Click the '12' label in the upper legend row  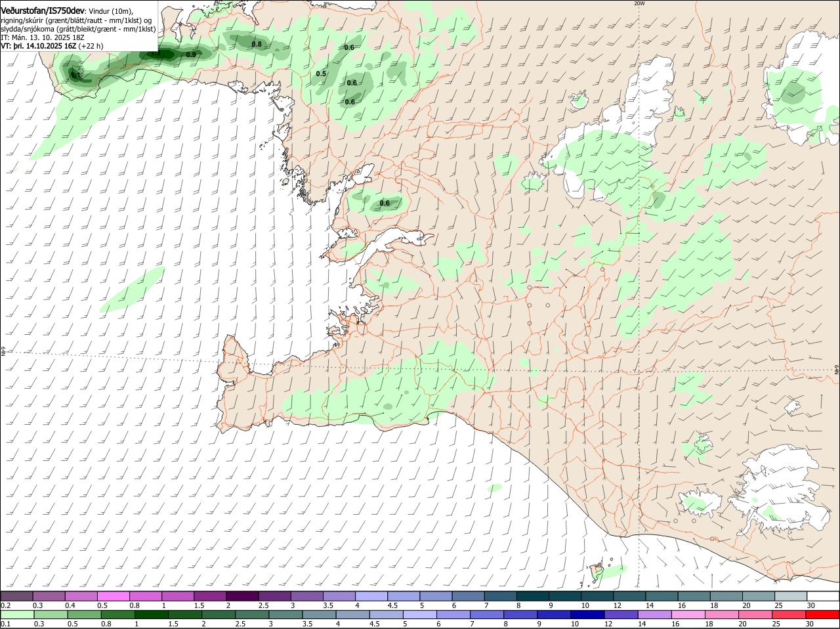point(617,605)
